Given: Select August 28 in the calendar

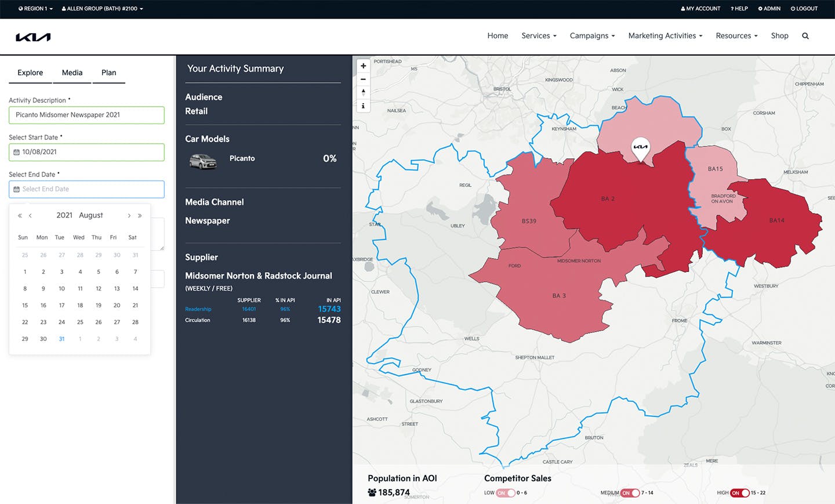Looking at the screenshot, I should point(135,322).
